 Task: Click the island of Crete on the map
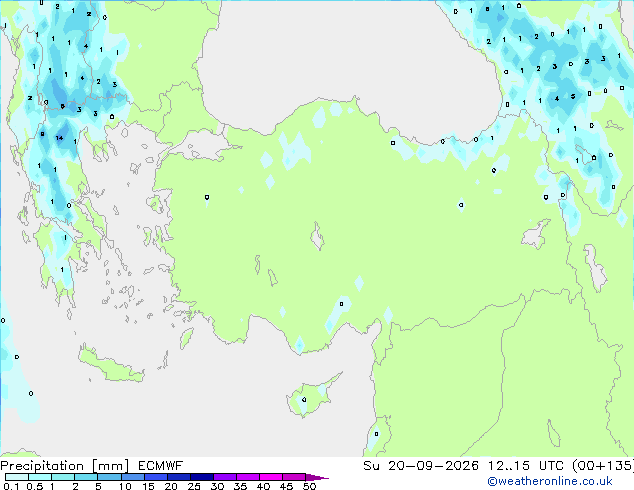pos(112,365)
